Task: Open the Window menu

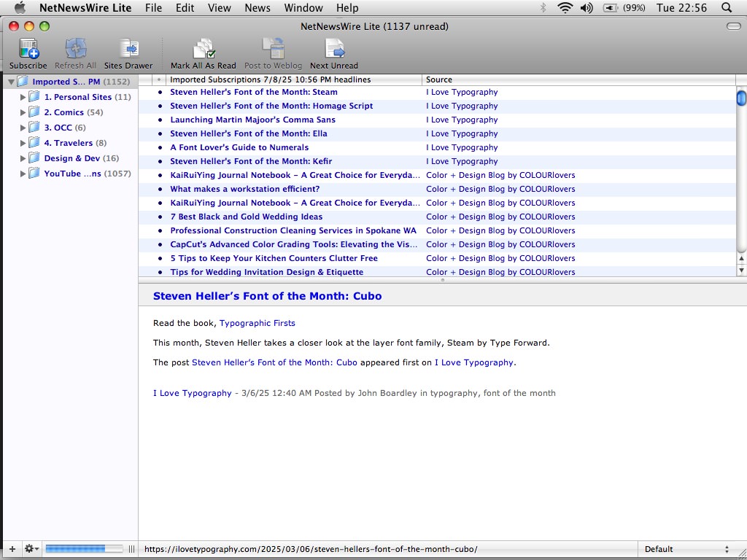Action: [x=303, y=7]
